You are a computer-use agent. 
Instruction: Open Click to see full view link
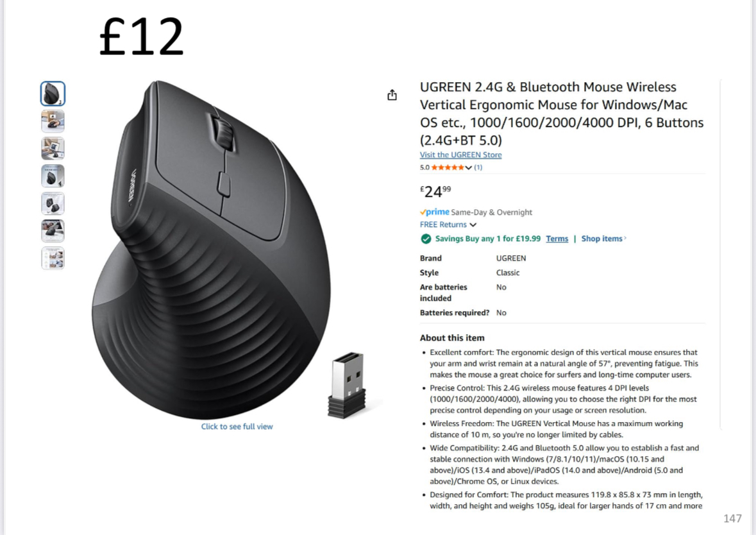(237, 427)
